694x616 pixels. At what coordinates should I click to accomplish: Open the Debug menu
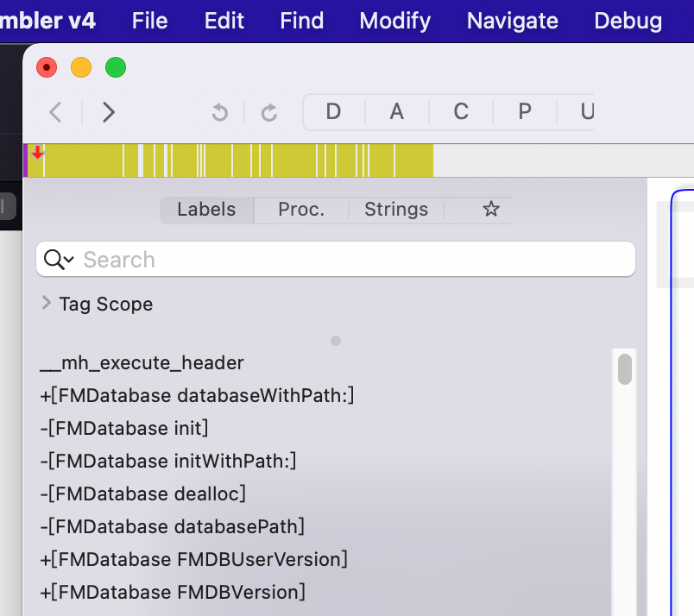coord(628,21)
